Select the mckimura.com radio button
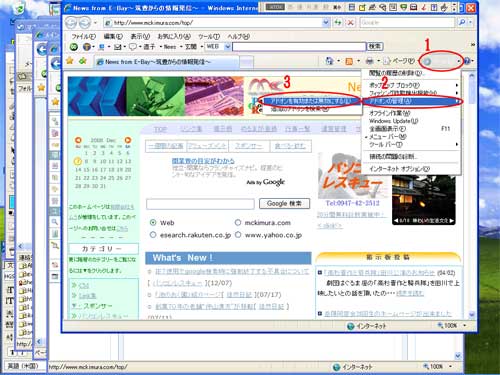Image resolution: width=500 pixels, height=375 pixels. click(x=238, y=222)
